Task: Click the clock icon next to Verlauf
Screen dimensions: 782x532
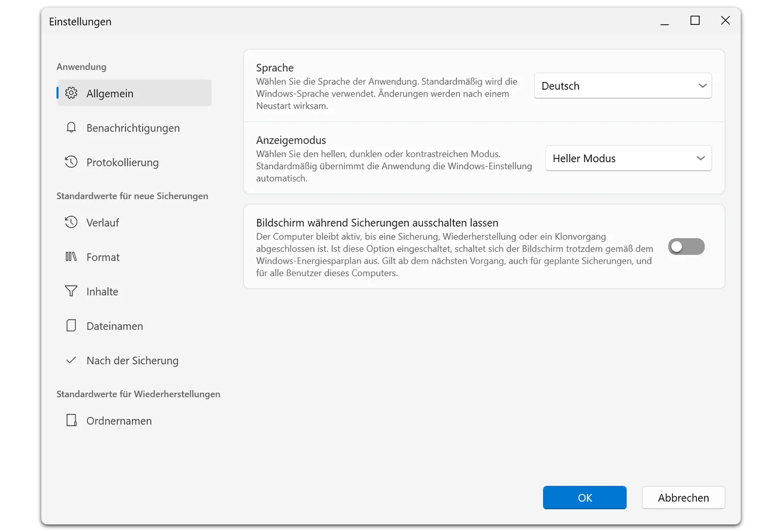Action: (x=72, y=222)
